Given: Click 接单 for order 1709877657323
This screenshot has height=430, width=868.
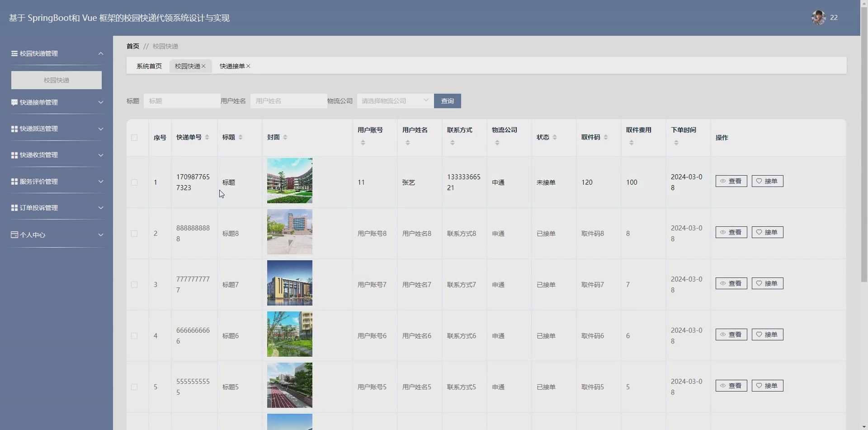Looking at the screenshot, I should pos(767,181).
